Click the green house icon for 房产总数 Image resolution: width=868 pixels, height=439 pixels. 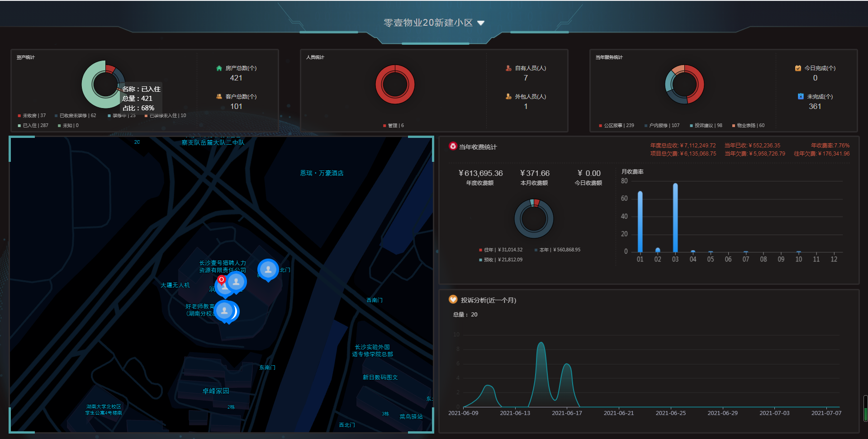pos(219,68)
